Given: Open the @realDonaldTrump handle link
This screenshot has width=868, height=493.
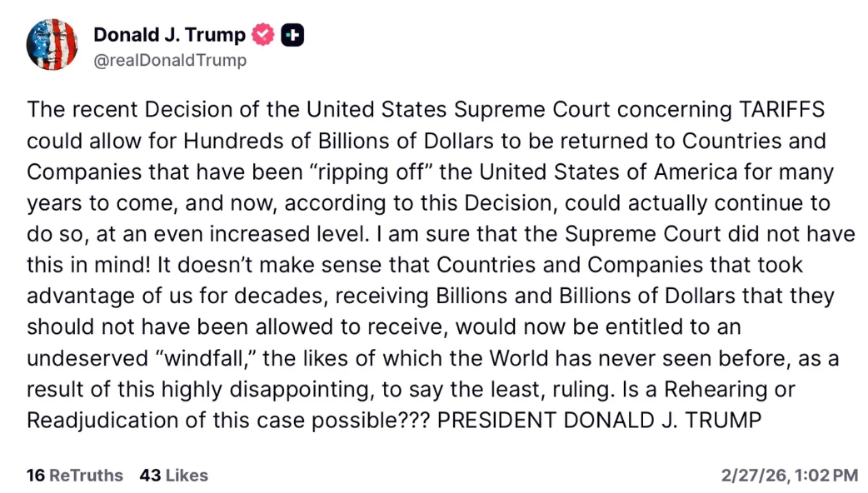Looking at the screenshot, I should [x=170, y=61].
